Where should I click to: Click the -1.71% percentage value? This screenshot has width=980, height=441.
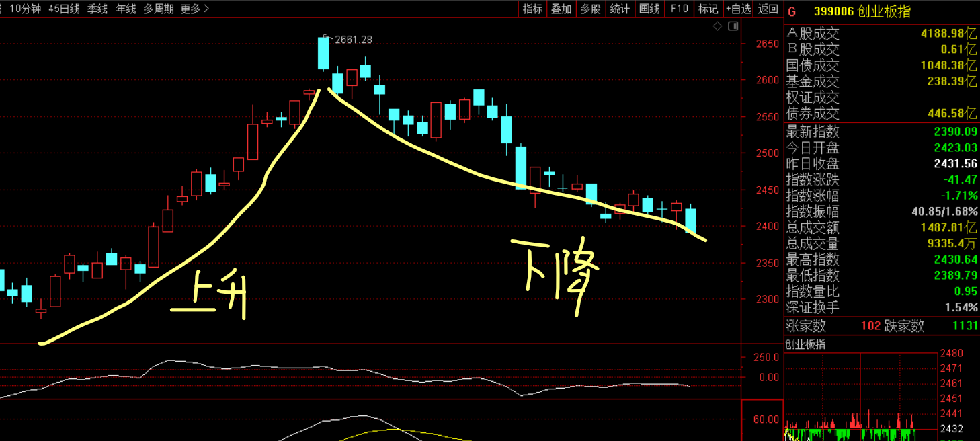pos(959,196)
